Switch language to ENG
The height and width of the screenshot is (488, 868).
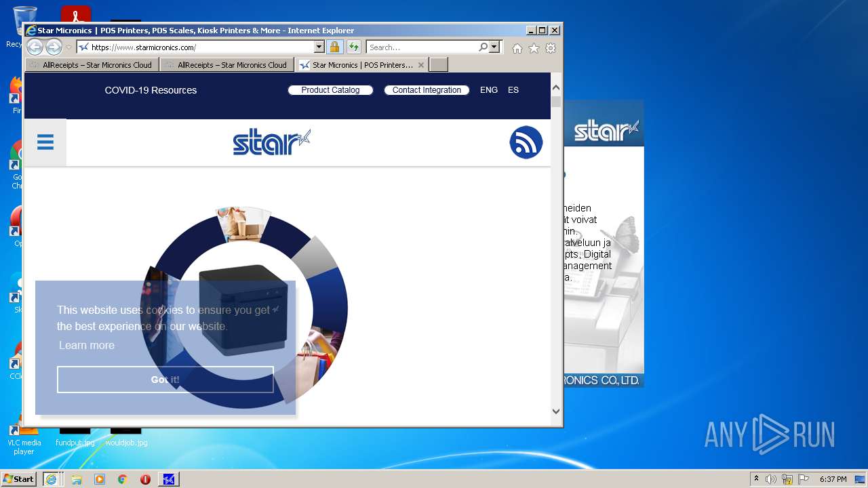click(x=489, y=90)
